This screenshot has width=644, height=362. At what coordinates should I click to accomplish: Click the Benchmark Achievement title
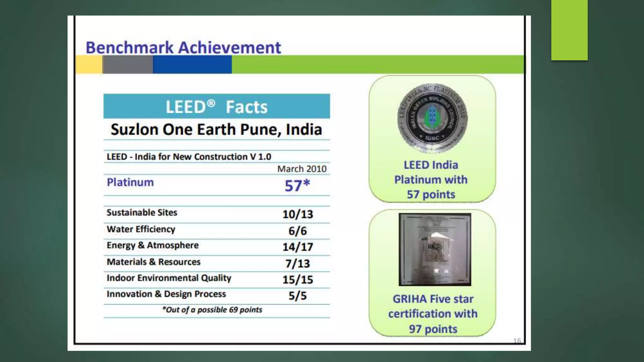click(x=183, y=48)
